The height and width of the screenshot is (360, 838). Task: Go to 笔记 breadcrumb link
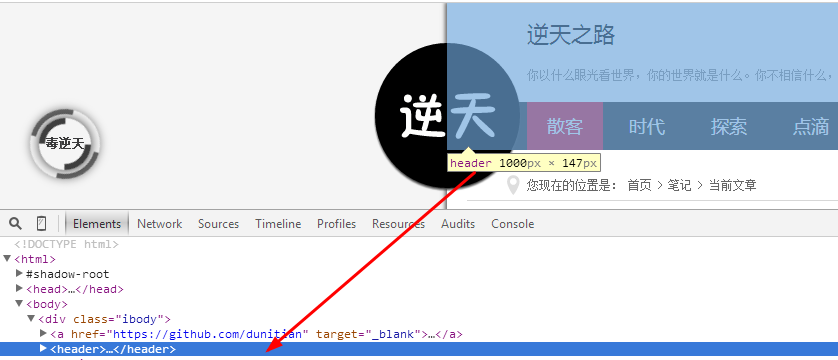click(679, 185)
